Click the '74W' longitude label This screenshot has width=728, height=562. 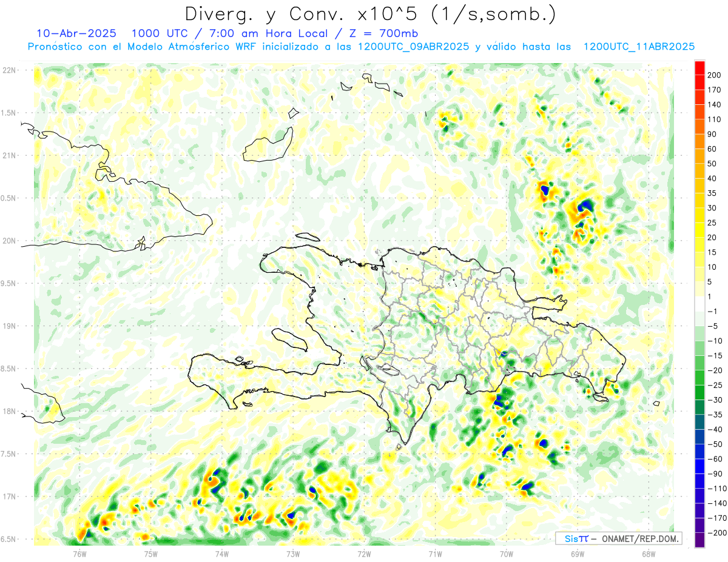[222, 554]
